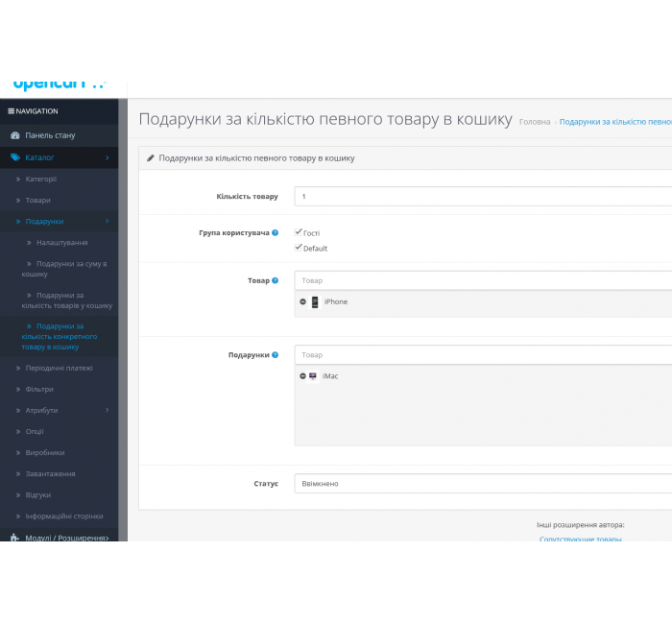The image size is (672, 624).
Task: Click the Каталог tag icon
Action: [15, 157]
